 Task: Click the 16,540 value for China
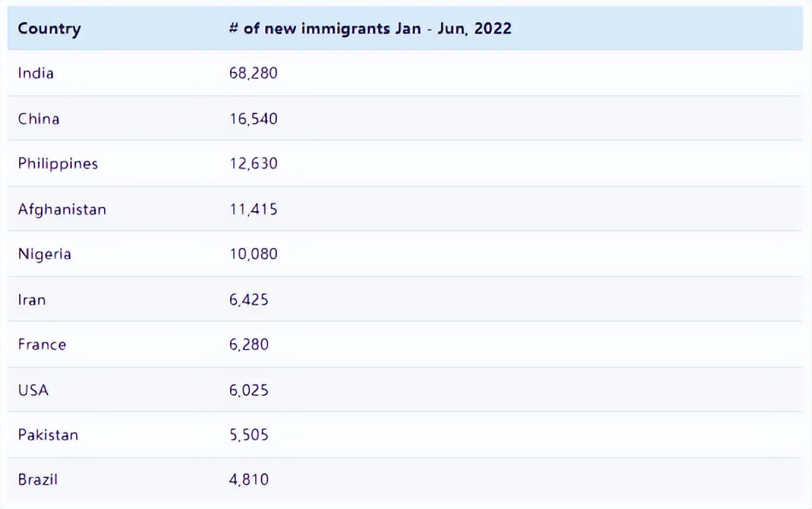253,119
